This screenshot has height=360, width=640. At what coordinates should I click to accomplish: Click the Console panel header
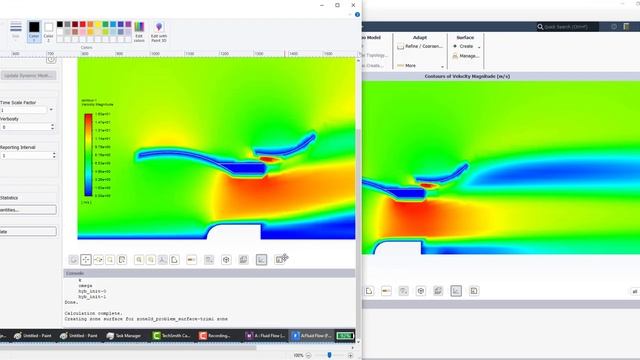point(209,273)
